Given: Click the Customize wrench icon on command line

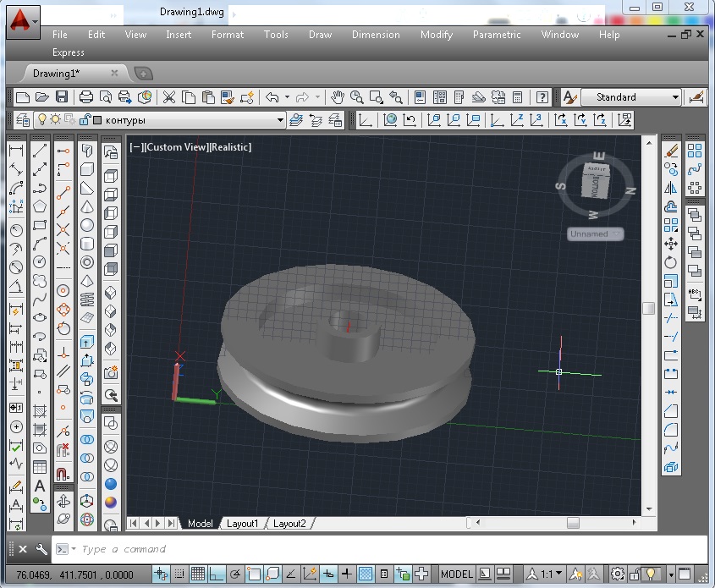Looking at the screenshot, I should click(41, 549).
